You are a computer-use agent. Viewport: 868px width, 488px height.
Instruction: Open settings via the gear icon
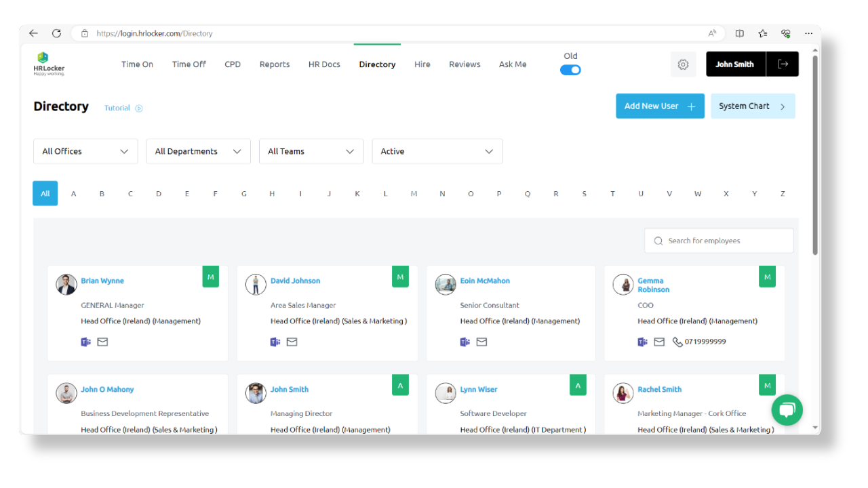(683, 64)
